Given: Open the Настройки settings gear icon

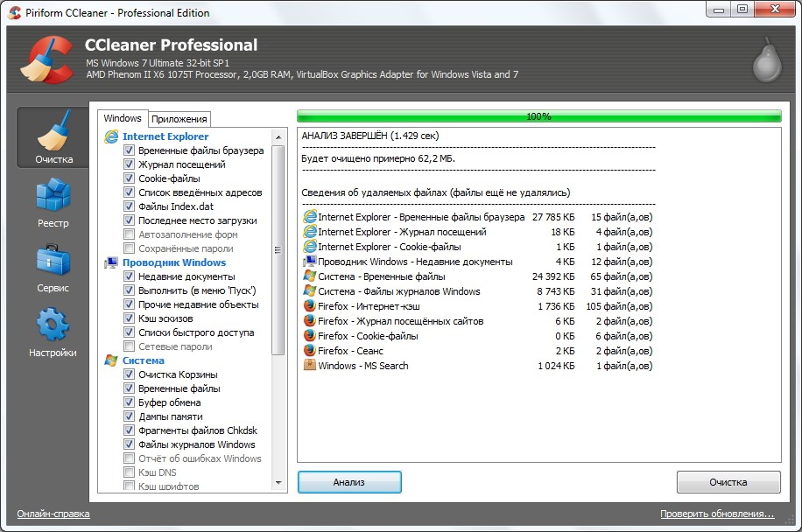Looking at the screenshot, I should (53, 324).
